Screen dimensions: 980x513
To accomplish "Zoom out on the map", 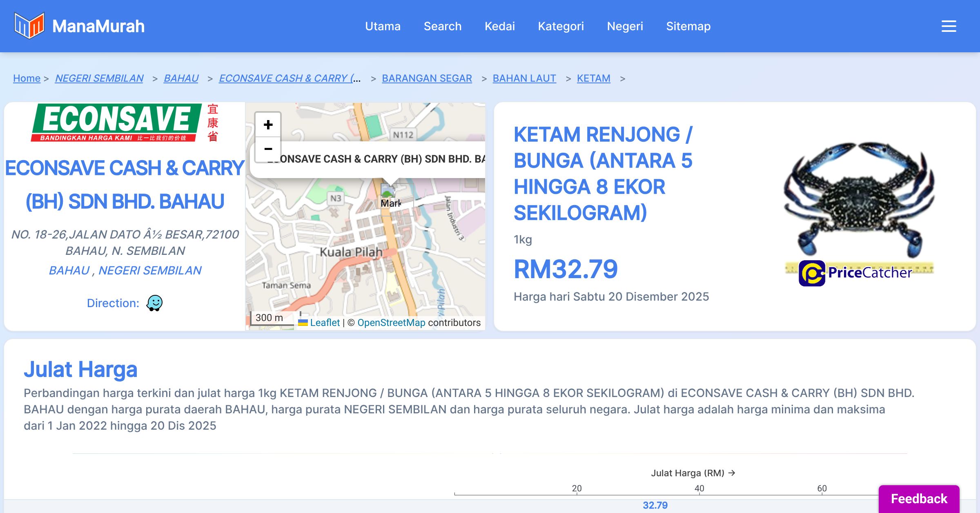I will coord(268,149).
